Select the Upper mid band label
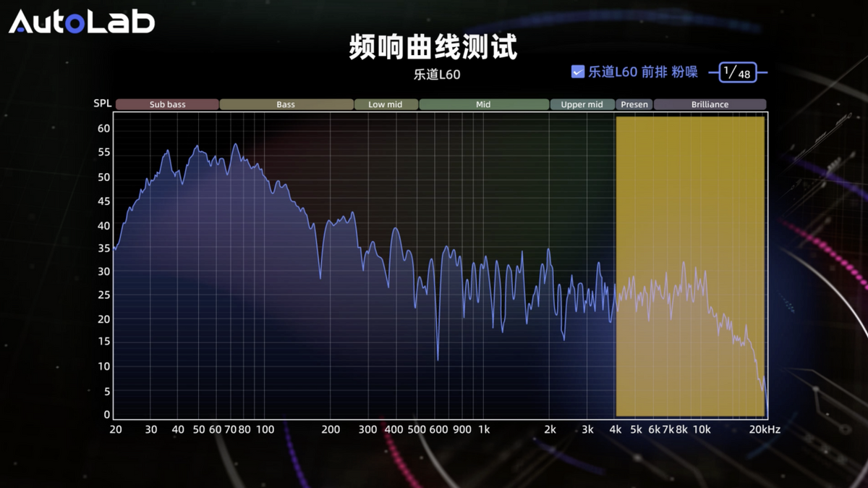Image resolution: width=868 pixels, height=488 pixels. [x=582, y=104]
